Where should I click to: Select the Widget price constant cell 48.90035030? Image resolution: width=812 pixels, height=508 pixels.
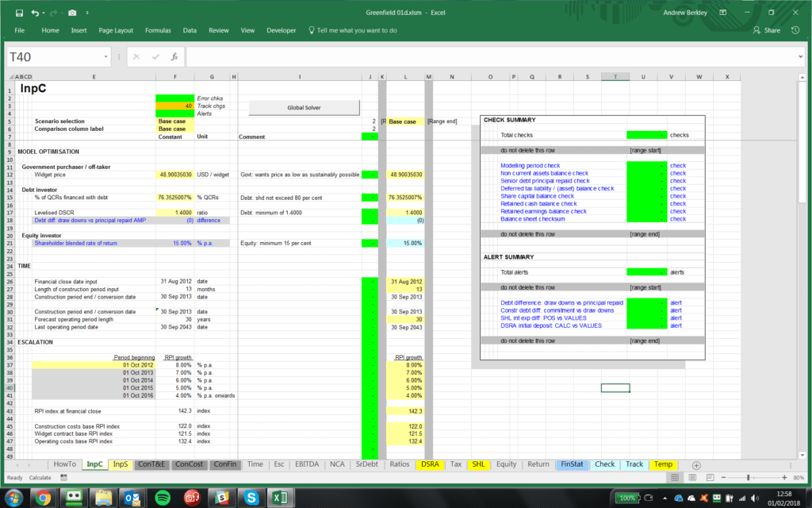click(175, 175)
